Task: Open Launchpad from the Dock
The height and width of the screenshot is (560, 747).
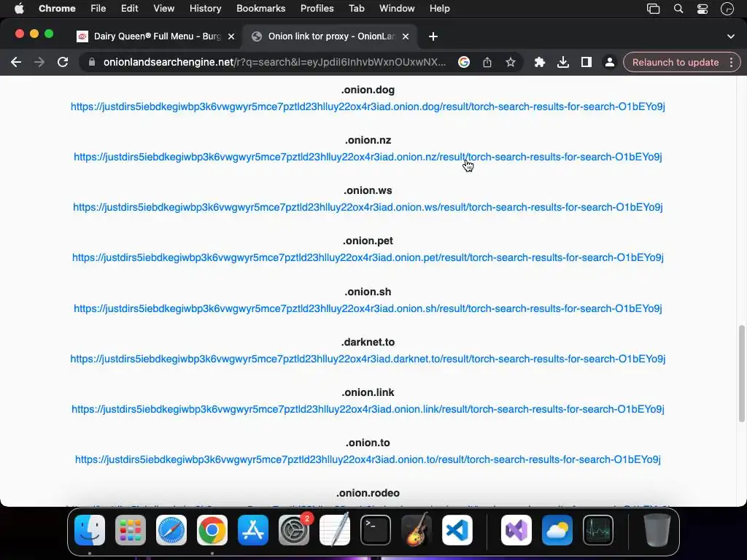Action: [x=131, y=530]
